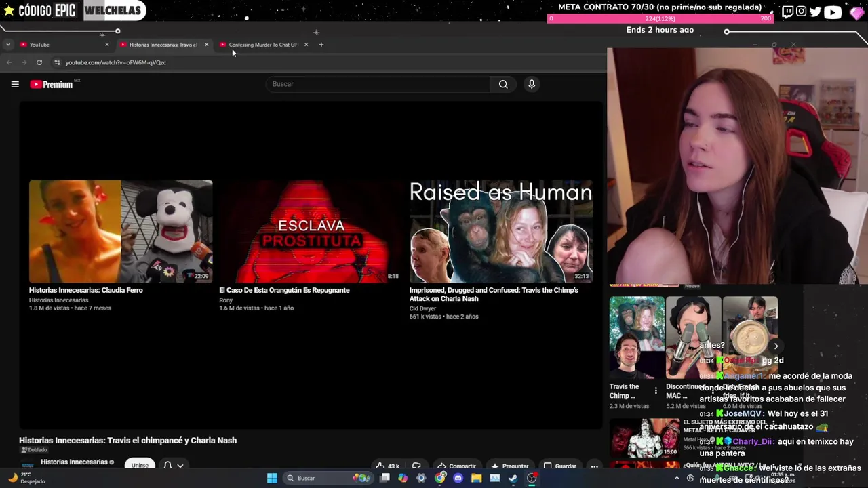
Task: Open Settings gear on the taskbar
Action: pyautogui.click(x=421, y=478)
